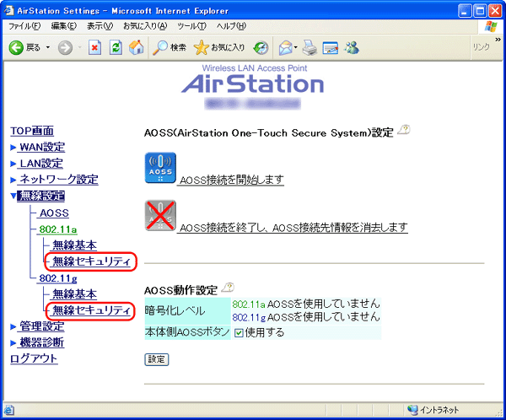The height and width of the screenshot is (420, 506).
Task: Open the 802.11g section link
Action: (57, 278)
